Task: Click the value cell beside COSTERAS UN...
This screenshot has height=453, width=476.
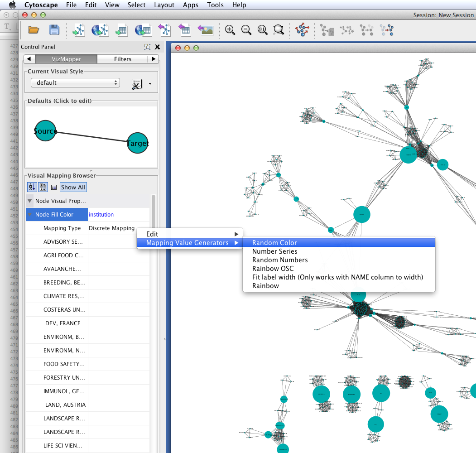Action: pyautogui.click(x=119, y=310)
